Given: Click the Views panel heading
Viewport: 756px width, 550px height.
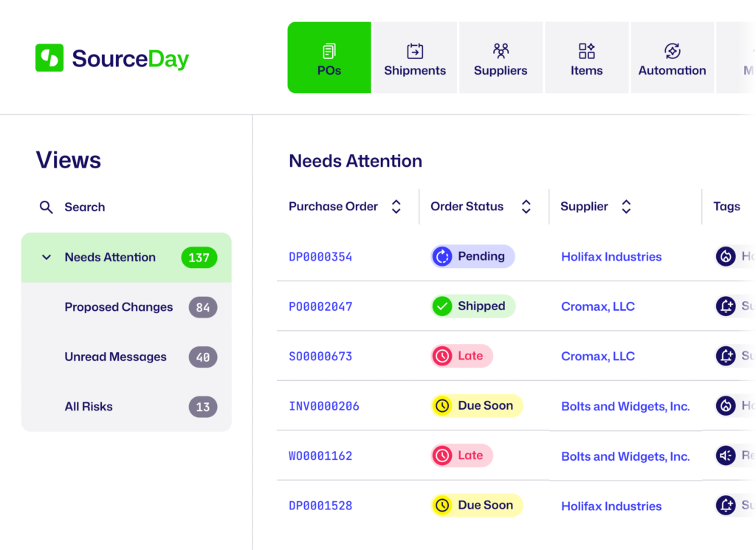Looking at the screenshot, I should (x=69, y=160).
